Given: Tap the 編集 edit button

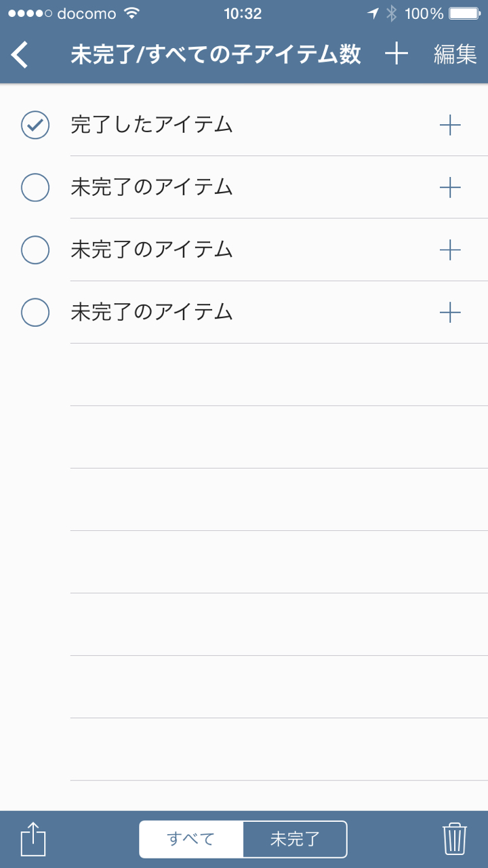Looking at the screenshot, I should pyautogui.click(x=455, y=54).
